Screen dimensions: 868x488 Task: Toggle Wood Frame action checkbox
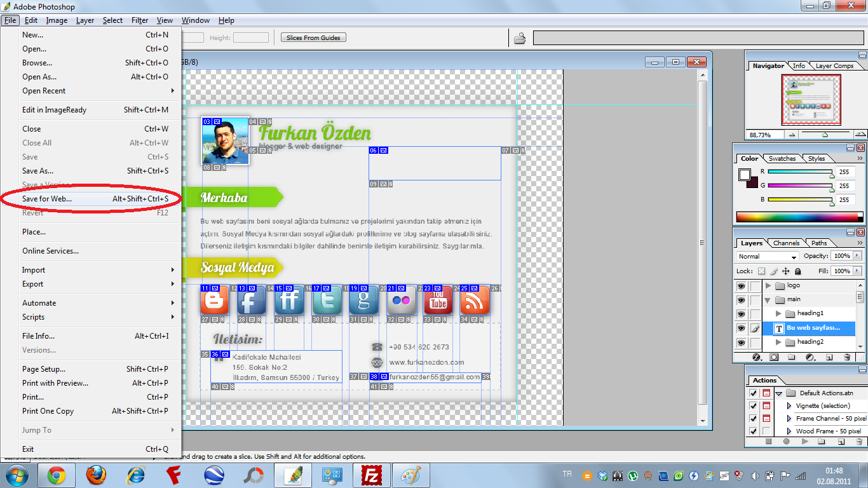point(754,431)
